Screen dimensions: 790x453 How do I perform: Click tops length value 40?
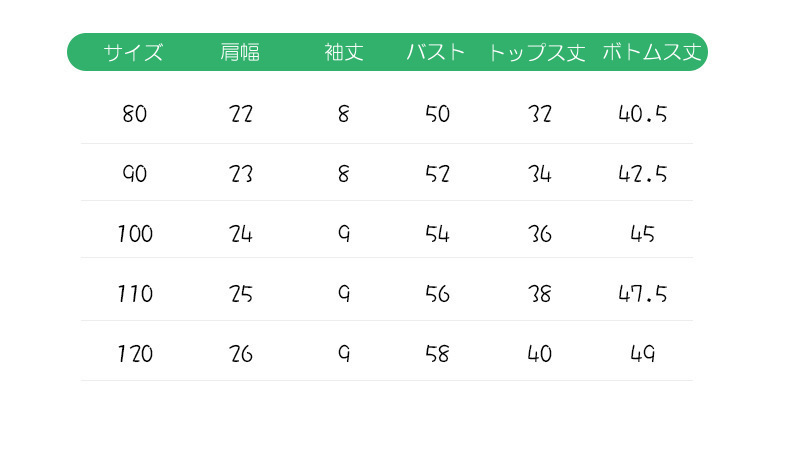coord(540,354)
